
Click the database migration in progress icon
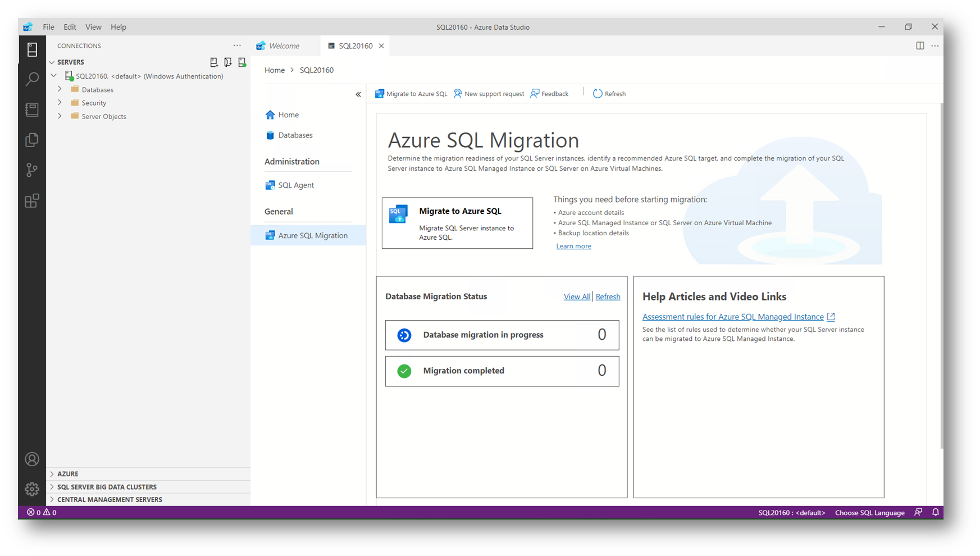point(404,335)
